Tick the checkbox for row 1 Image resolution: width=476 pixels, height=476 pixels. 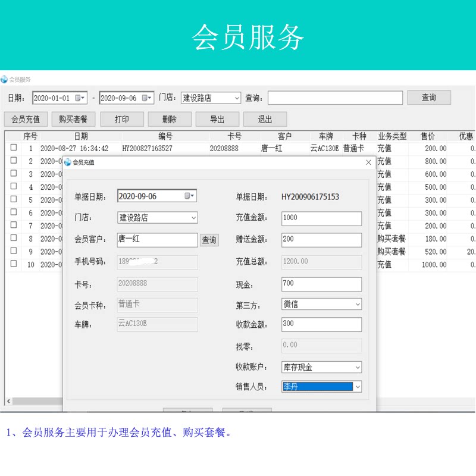tap(14, 148)
